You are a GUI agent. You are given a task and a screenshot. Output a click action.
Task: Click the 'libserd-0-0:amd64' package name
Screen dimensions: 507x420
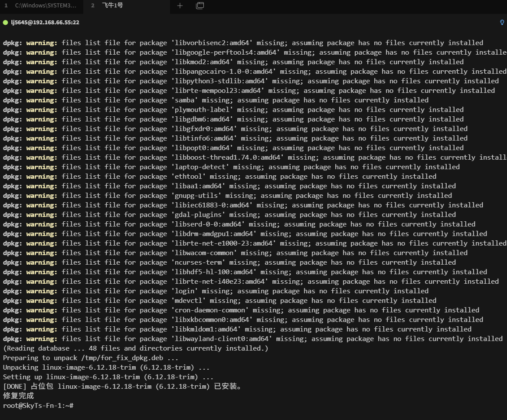pos(208,224)
